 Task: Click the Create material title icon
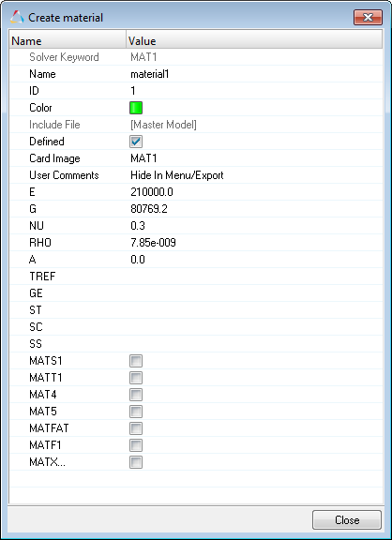(x=17, y=17)
